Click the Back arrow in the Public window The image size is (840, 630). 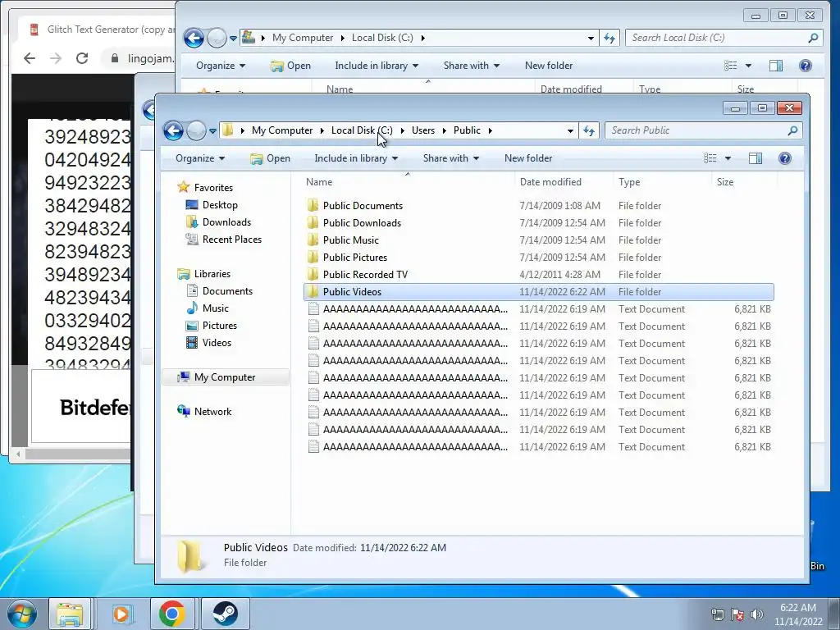pos(174,130)
